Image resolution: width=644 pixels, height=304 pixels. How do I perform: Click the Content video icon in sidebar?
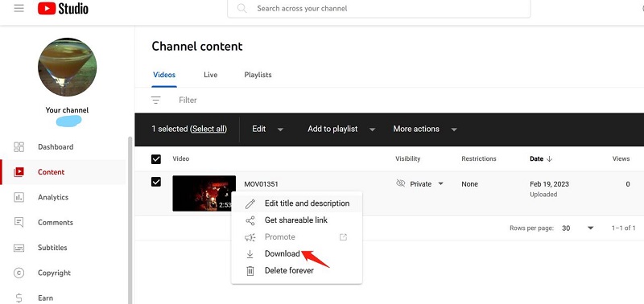tap(19, 172)
